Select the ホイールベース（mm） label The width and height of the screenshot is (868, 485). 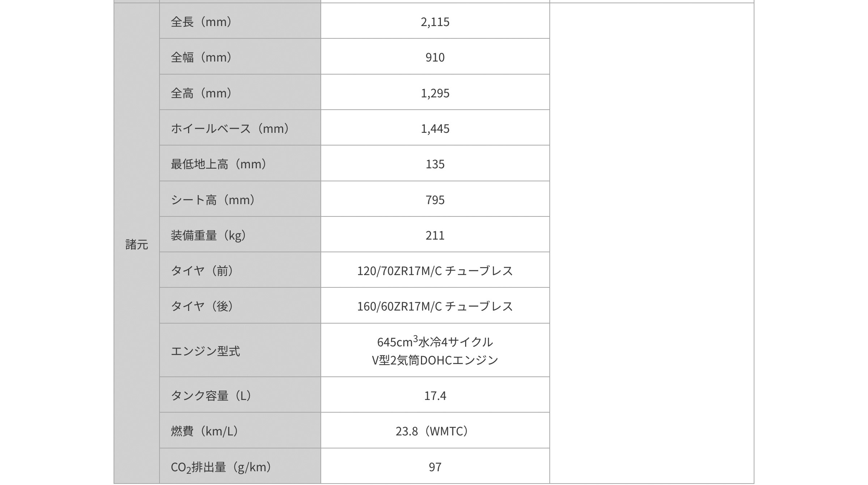230,128
